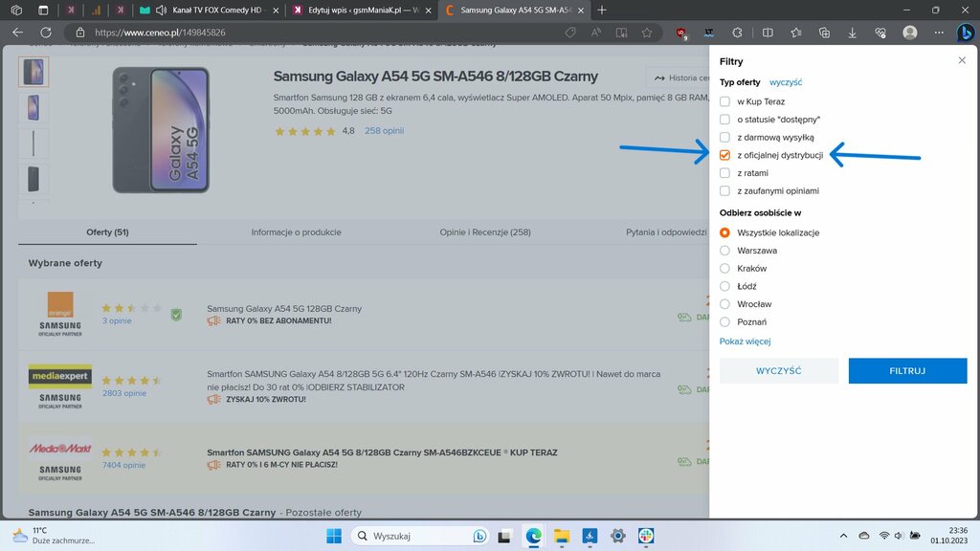Open '3 opinie' link for Orange offer
Viewport: 980px width, 551px height.
[117, 320]
